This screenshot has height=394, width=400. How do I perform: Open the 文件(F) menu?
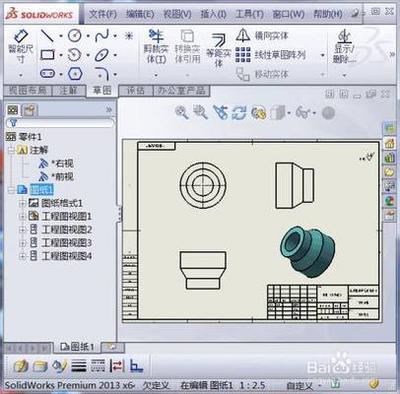103,14
